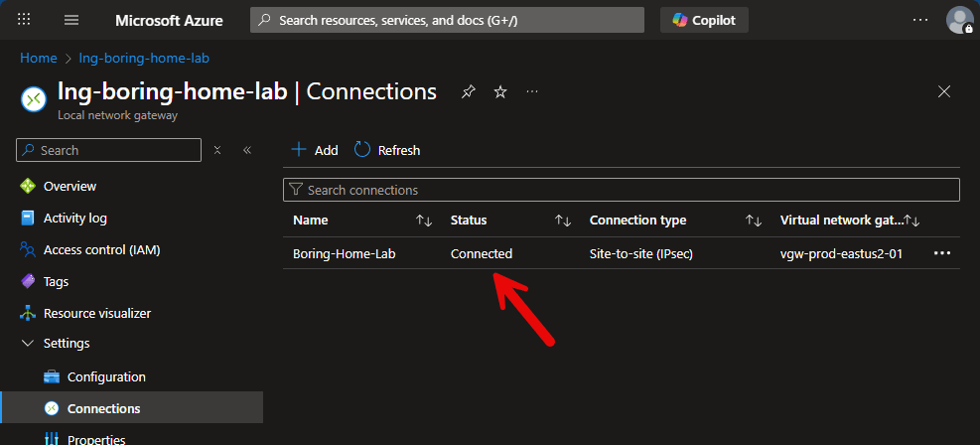Click the Add plus icon
Viewport: 980px width, 445px height.
[x=300, y=150]
